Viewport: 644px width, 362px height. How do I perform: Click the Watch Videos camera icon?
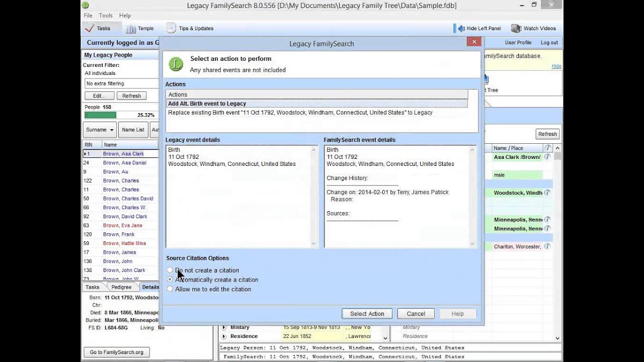[516, 29]
